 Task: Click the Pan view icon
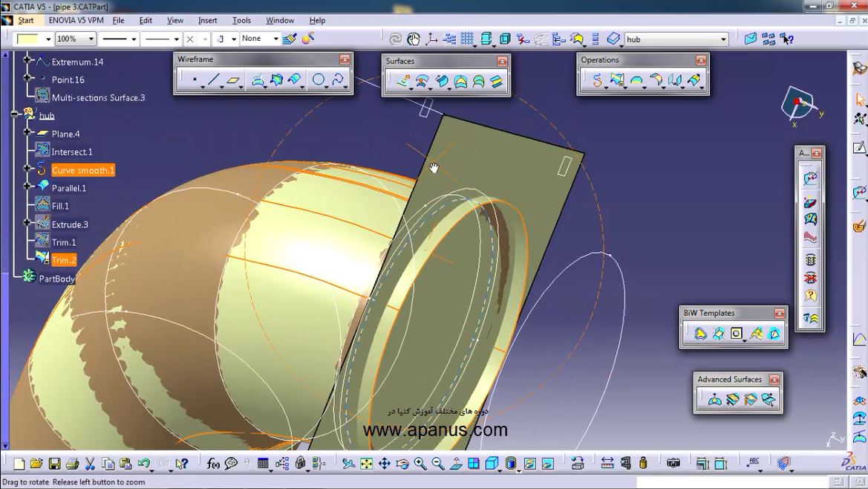pyautogui.click(x=384, y=464)
